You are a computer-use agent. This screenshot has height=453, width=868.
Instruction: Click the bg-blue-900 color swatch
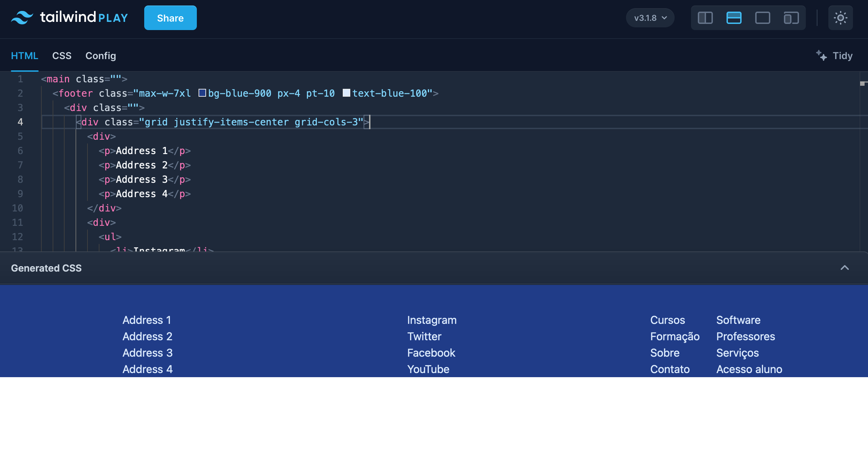(202, 93)
